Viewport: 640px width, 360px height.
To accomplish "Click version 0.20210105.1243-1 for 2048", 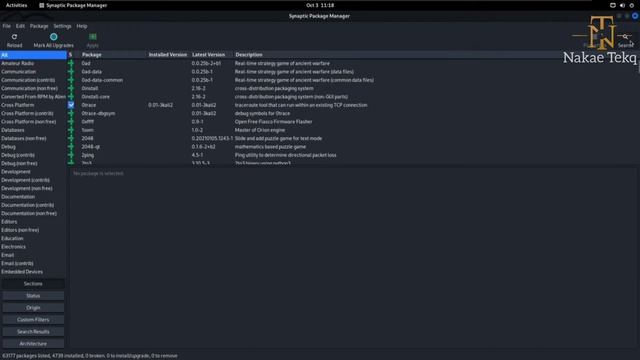I will tap(212, 138).
